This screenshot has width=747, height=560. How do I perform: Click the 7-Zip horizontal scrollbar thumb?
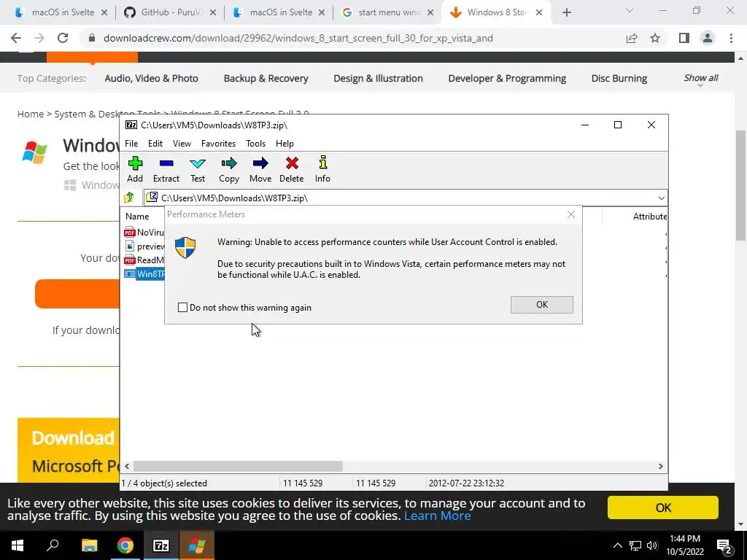point(238,466)
